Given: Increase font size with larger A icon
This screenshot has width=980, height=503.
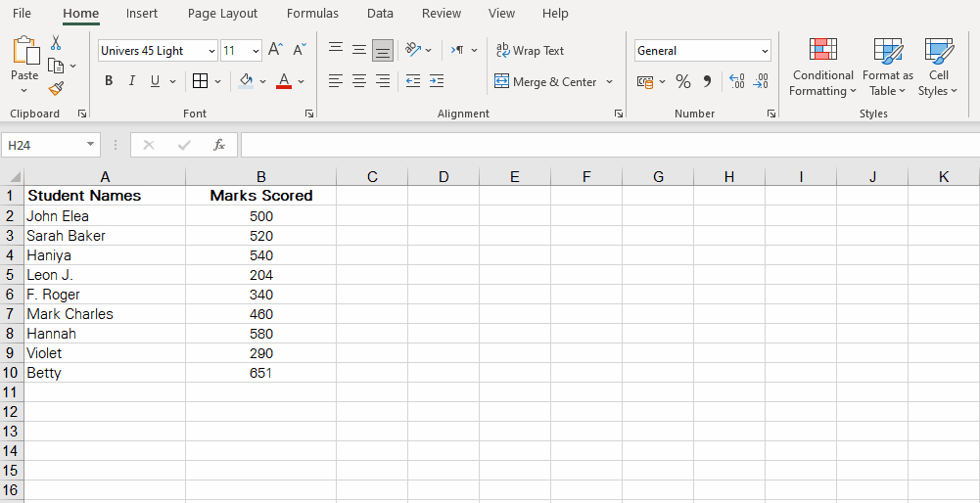Looking at the screenshot, I should [x=276, y=50].
